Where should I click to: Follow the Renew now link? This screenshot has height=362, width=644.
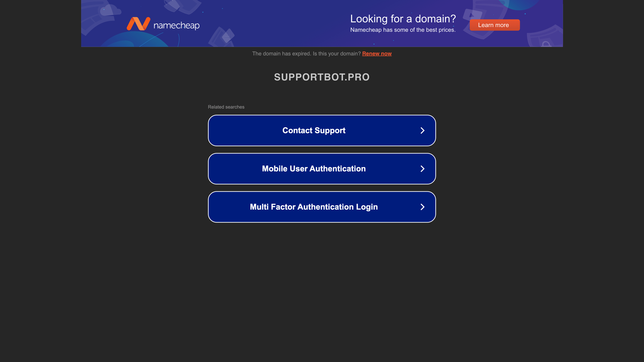click(377, 53)
